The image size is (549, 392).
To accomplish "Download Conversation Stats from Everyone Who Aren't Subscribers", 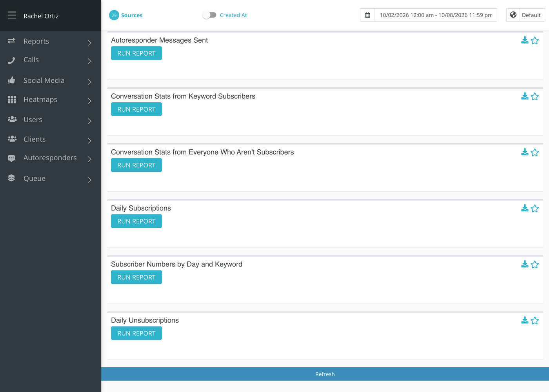I will [x=525, y=152].
